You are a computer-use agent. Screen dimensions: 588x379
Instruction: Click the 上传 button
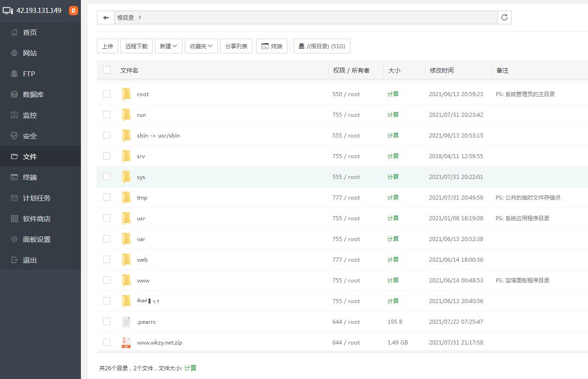[108, 46]
